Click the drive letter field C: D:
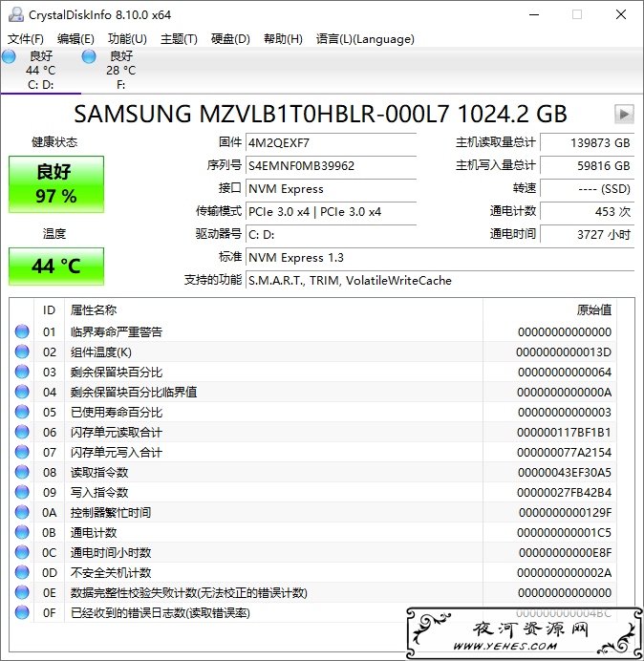The width and height of the screenshot is (644, 661). pos(331,234)
